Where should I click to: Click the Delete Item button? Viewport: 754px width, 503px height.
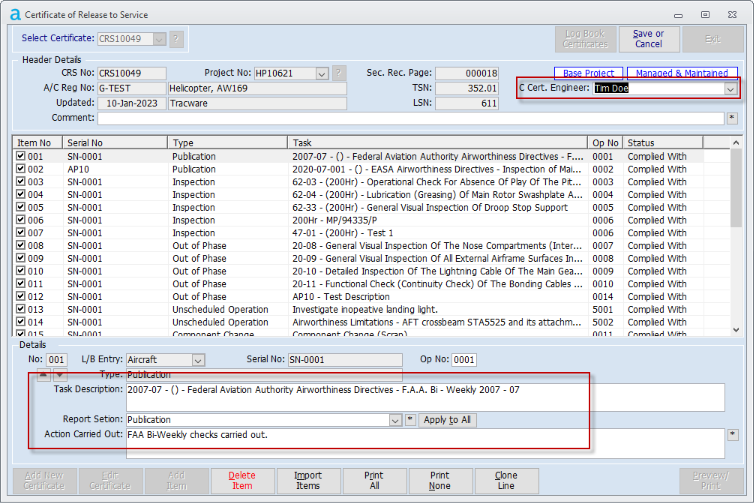(x=242, y=480)
